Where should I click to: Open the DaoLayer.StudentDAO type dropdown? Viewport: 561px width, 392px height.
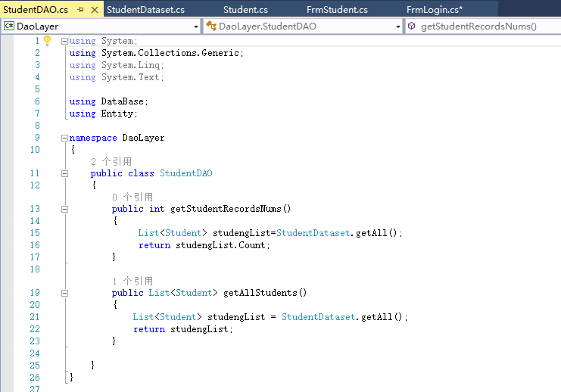tap(398, 26)
